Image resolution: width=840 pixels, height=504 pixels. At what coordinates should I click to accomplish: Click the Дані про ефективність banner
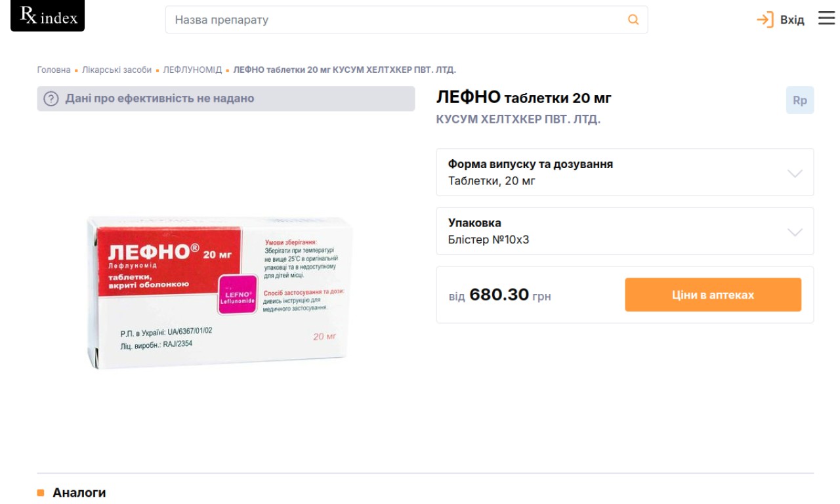[226, 99]
